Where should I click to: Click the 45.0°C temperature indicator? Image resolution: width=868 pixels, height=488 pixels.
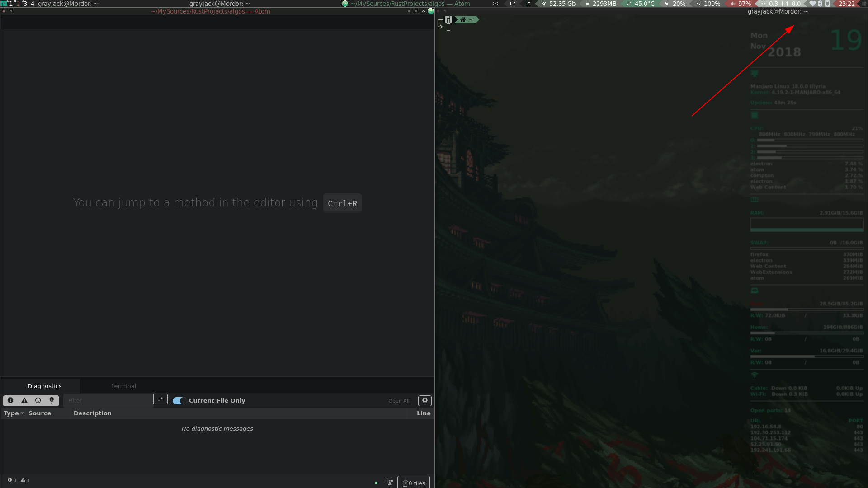click(641, 4)
